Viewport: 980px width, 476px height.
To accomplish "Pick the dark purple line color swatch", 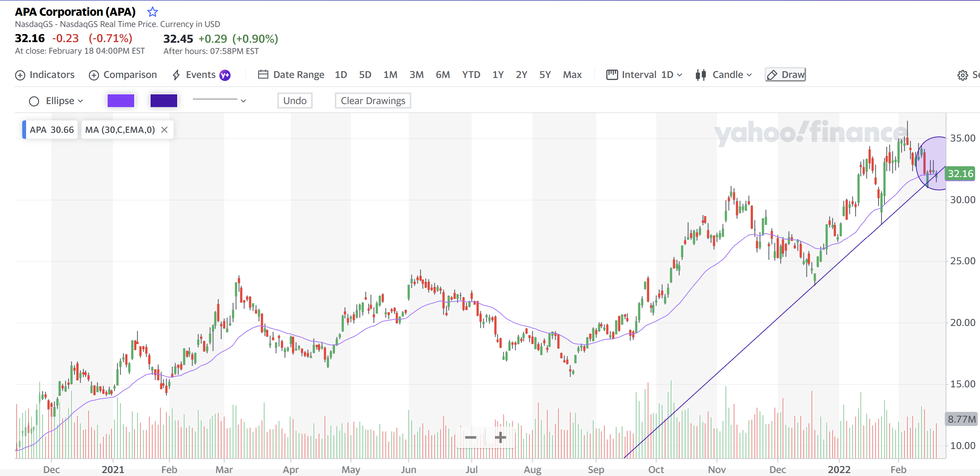I will pyautogui.click(x=164, y=101).
